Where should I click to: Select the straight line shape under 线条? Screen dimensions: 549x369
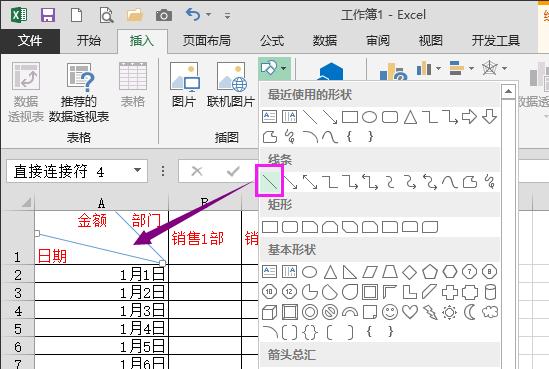[270, 181]
